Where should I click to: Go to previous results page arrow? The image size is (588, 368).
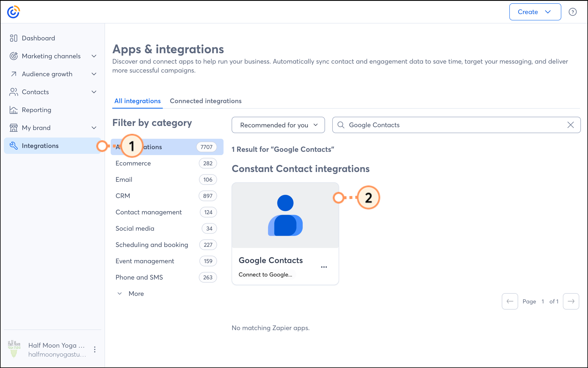(510, 301)
